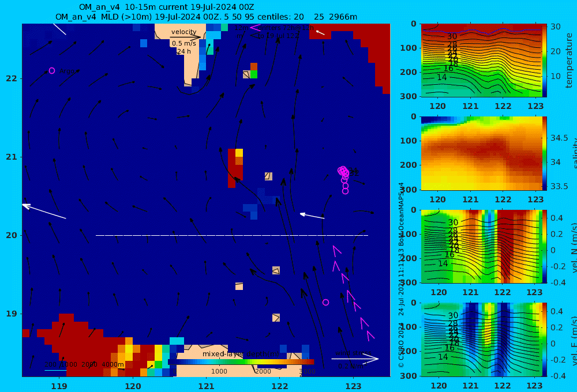This screenshot has height=392, width=577.
Task: Click the temperature section colorbar
Action: click(x=545, y=61)
